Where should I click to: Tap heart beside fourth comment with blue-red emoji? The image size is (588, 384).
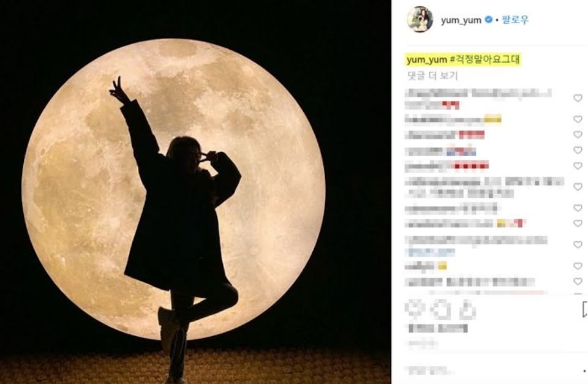(578, 150)
